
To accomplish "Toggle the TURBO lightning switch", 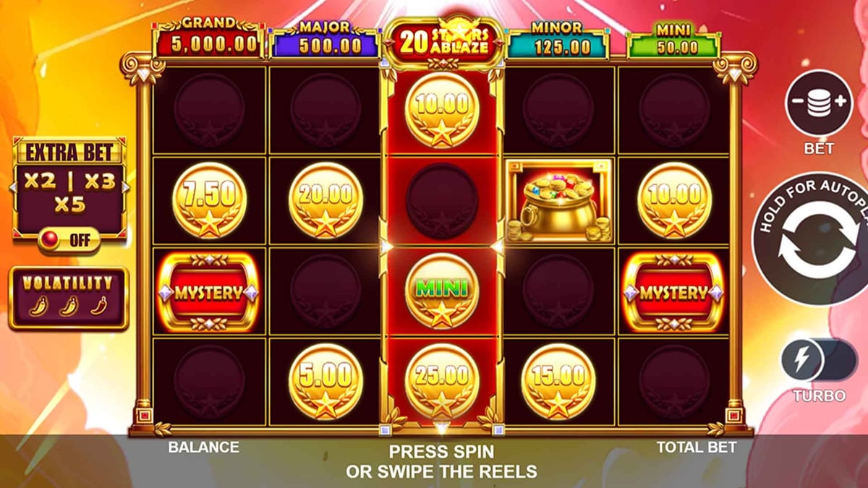I will click(x=818, y=361).
